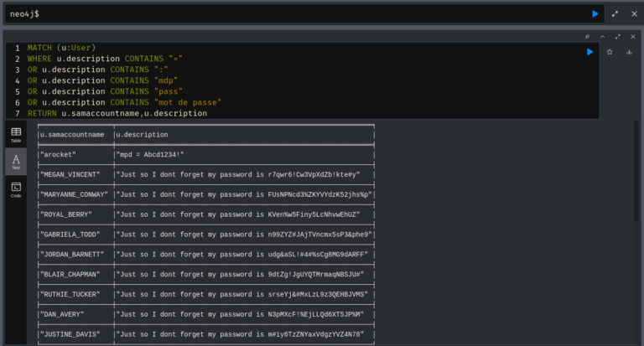Open the Code result view
Screen dimensions: 644x346
(15, 189)
